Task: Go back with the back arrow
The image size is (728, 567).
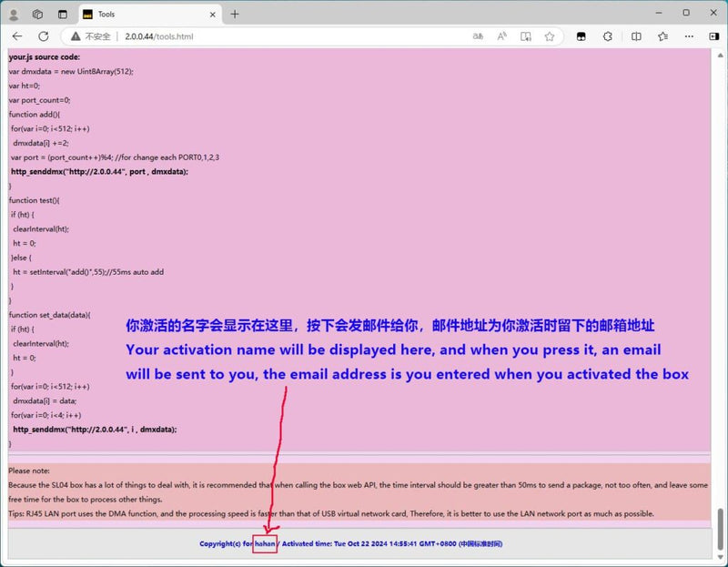Action: (x=17, y=36)
